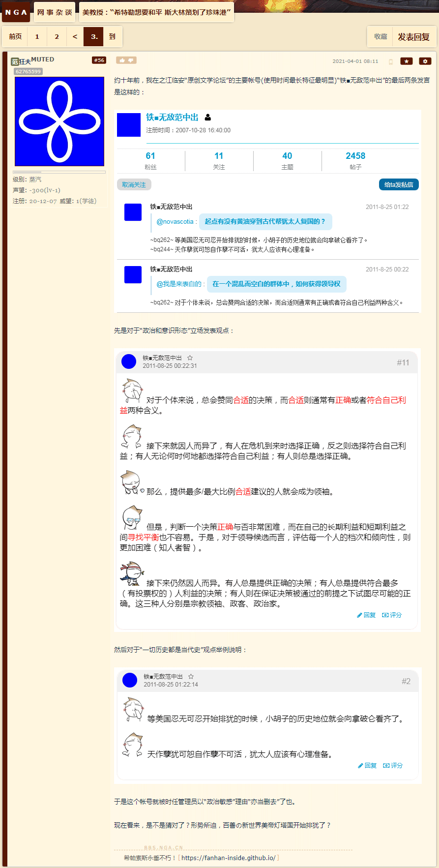This screenshot has height=868, width=439.
Task: Click 评分 rate link in post #11
Action: tap(392, 615)
